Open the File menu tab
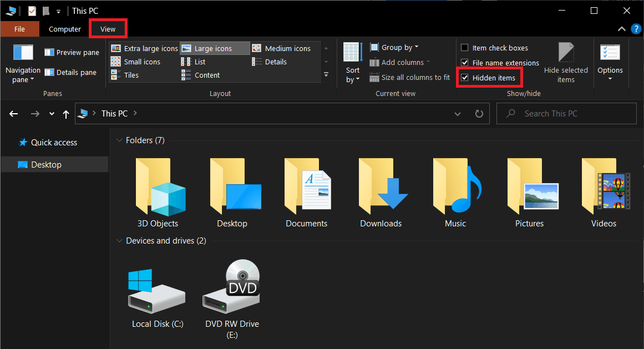 [x=19, y=29]
